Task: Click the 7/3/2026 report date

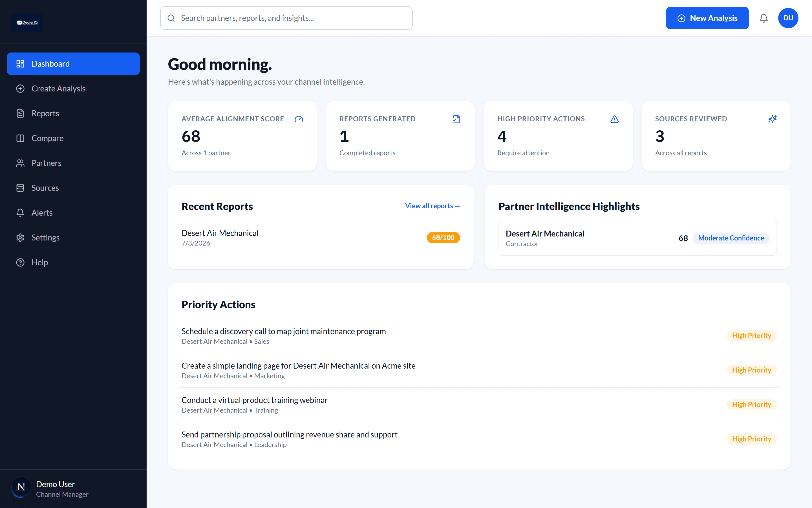Action: coord(196,243)
